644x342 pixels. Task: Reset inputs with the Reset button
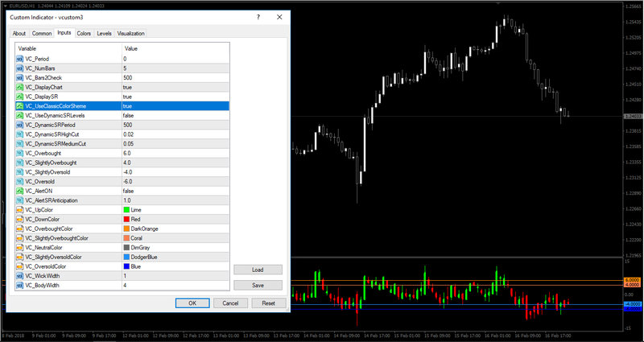(269, 303)
